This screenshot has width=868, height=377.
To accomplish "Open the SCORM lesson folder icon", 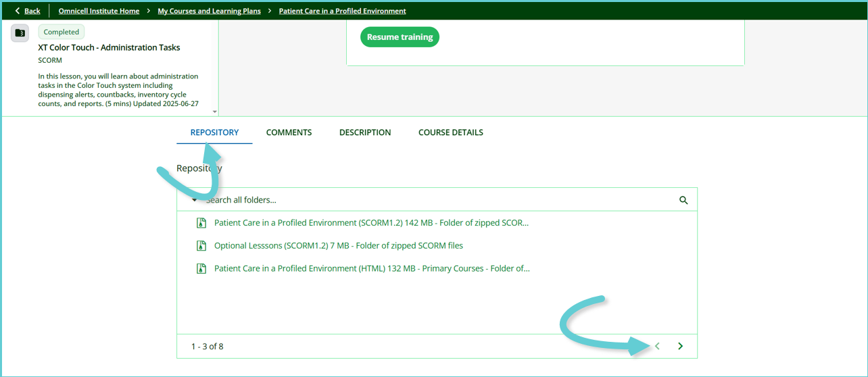I will (20, 32).
